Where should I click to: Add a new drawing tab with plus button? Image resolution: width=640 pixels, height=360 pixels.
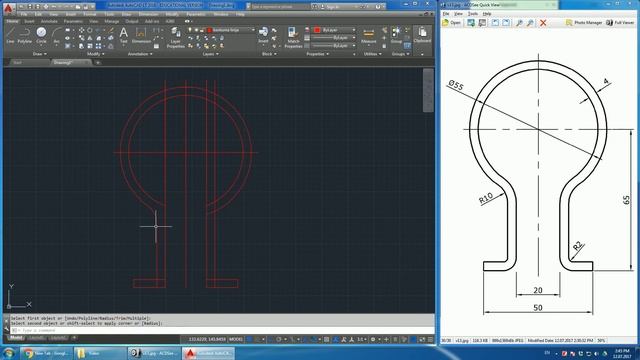(98, 62)
